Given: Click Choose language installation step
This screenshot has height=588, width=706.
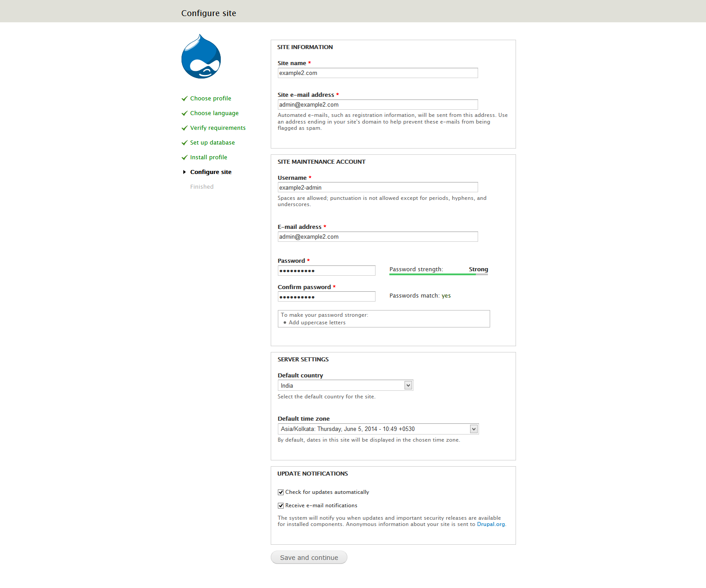Looking at the screenshot, I should pos(214,113).
